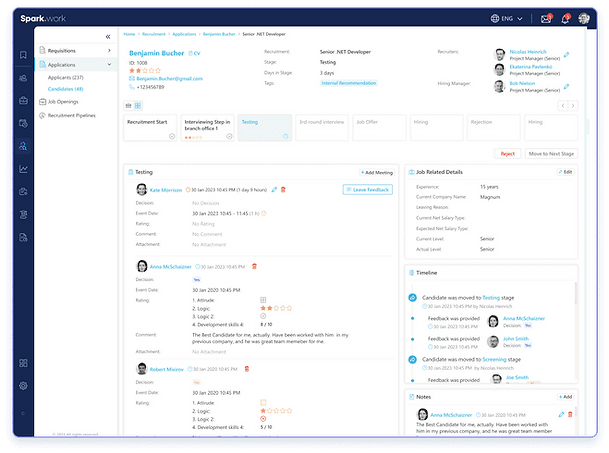This screenshot has width=609, height=453.
Task: Open the recruitment icon in left rail
Action: 23,146
